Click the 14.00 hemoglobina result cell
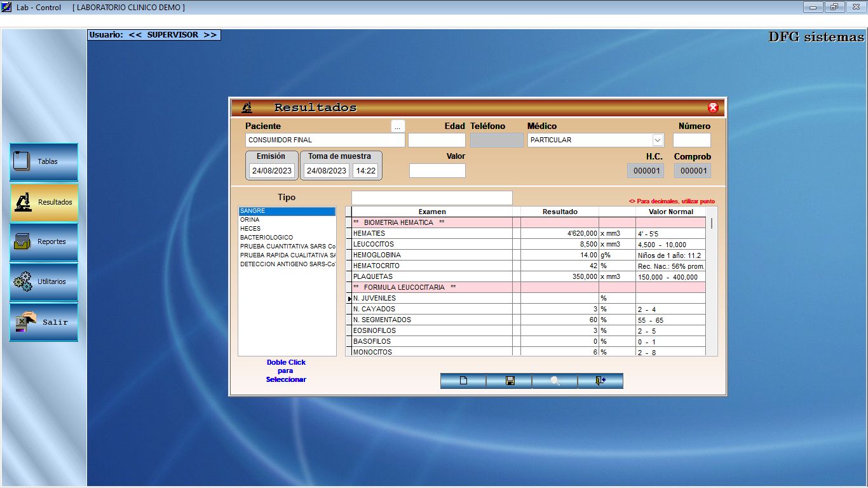The image size is (868, 488). coord(560,255)
